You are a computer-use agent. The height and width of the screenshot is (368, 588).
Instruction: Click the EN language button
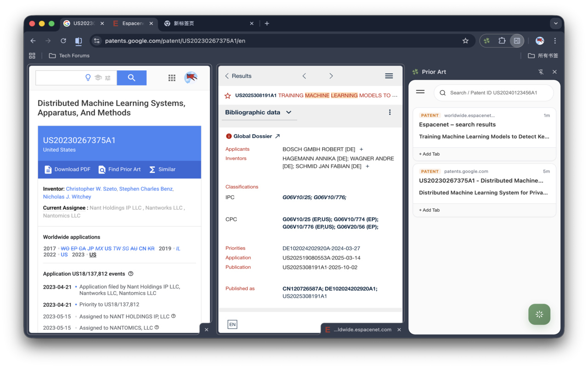(x=232, y=324)
